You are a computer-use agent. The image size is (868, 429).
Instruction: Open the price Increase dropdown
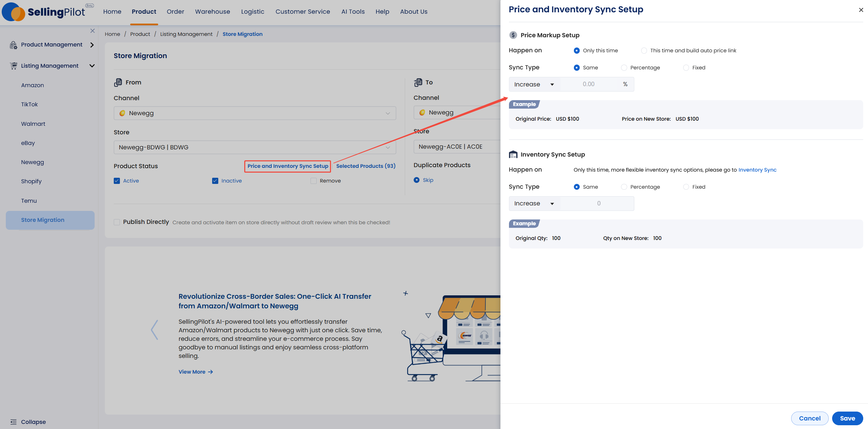click(534, 84)
